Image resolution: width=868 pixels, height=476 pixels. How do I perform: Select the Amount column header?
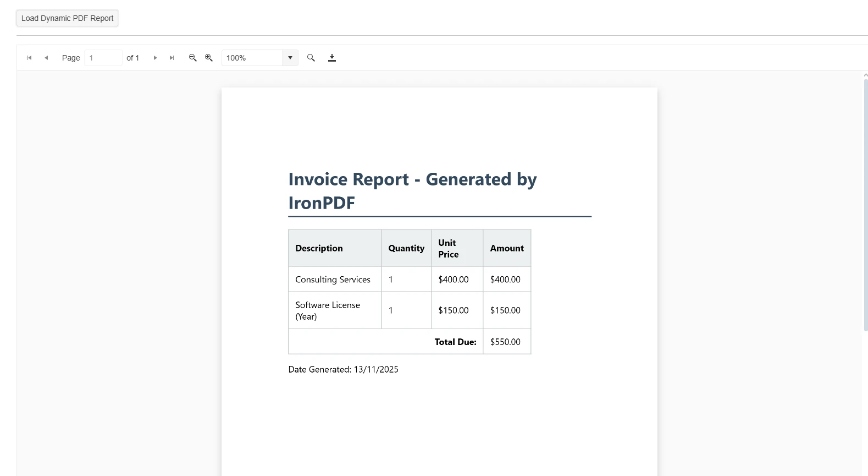(x=507, y=248)
